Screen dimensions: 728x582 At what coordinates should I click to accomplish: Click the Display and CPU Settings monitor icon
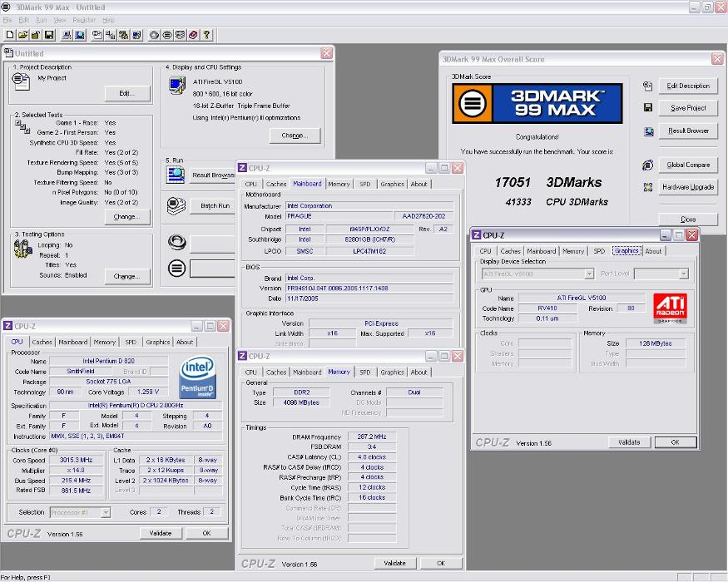(x=177, y=86)
